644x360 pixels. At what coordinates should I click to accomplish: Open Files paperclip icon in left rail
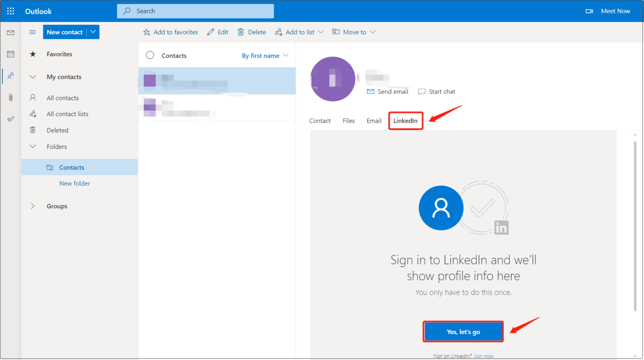pos(11,98)
